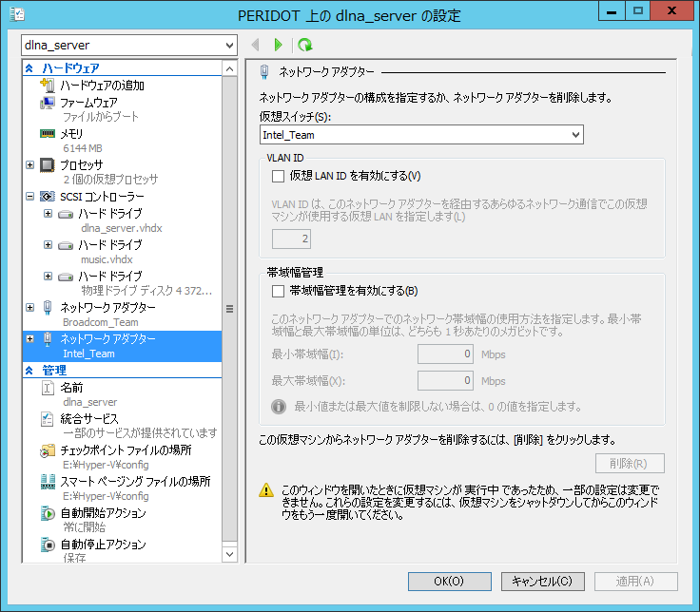Collapse the ハードウェア section
Screen dimensions: 700x612
click(29, 68)
